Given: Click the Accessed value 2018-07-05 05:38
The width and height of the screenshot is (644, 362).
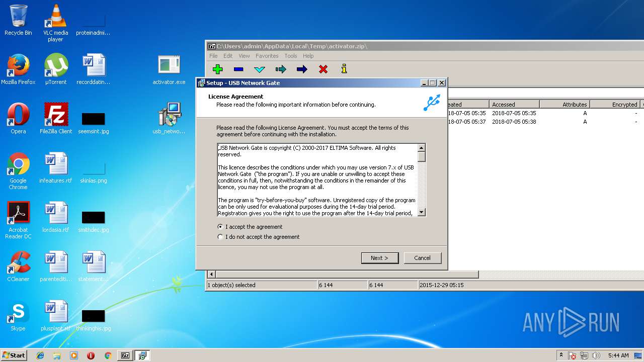Looking at the screenshot, I should point(514,122).
